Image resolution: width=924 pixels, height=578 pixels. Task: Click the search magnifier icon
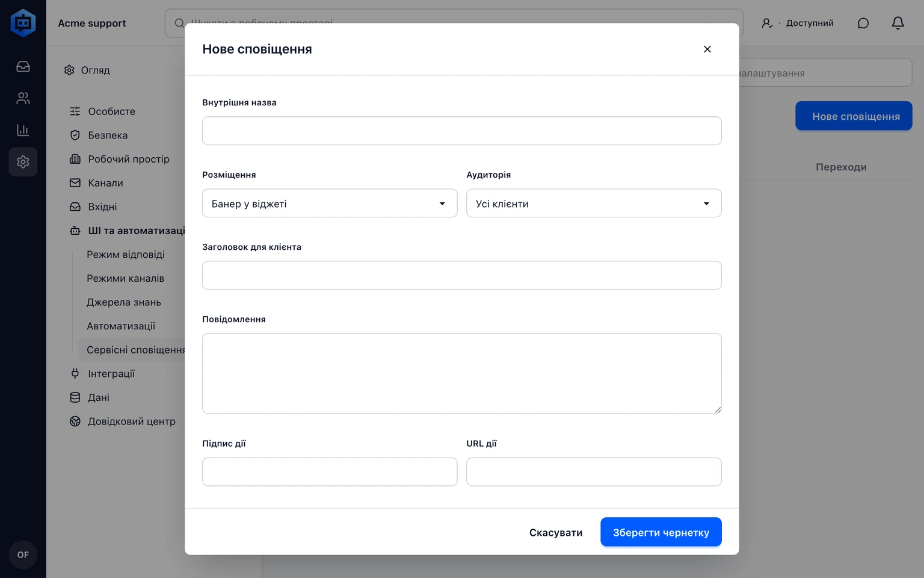tap(179, 23)
